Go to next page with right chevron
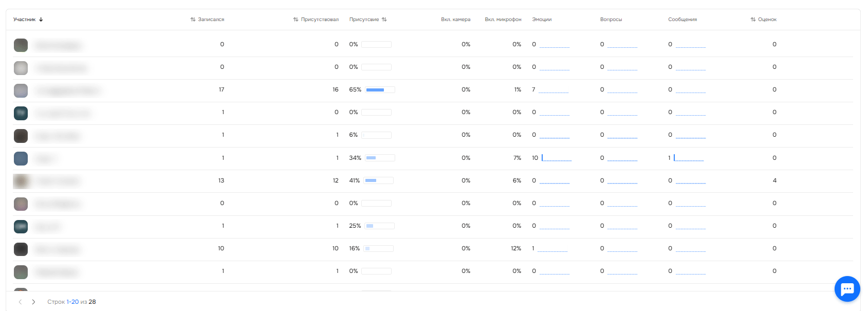 click(x=33, y=302)
